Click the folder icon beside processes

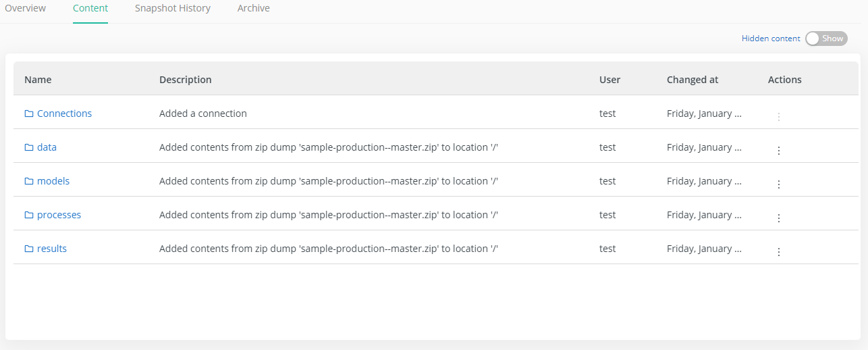[x=29, y=215]
